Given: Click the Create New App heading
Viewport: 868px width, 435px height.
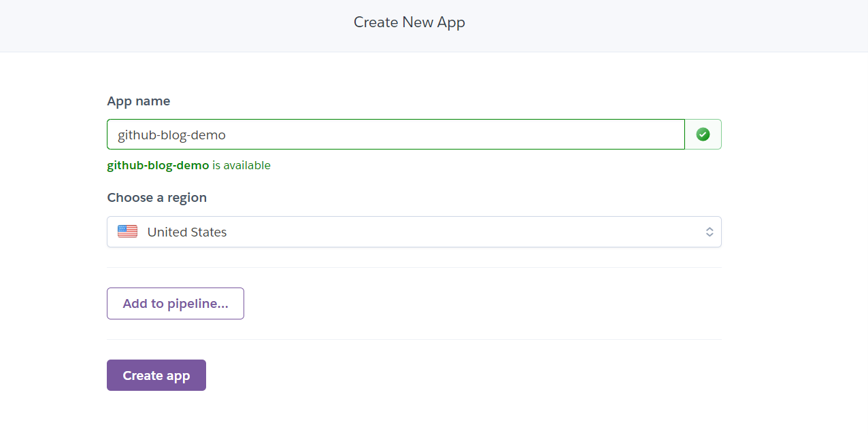Looking at the screenshot, I should pos(410,22).
